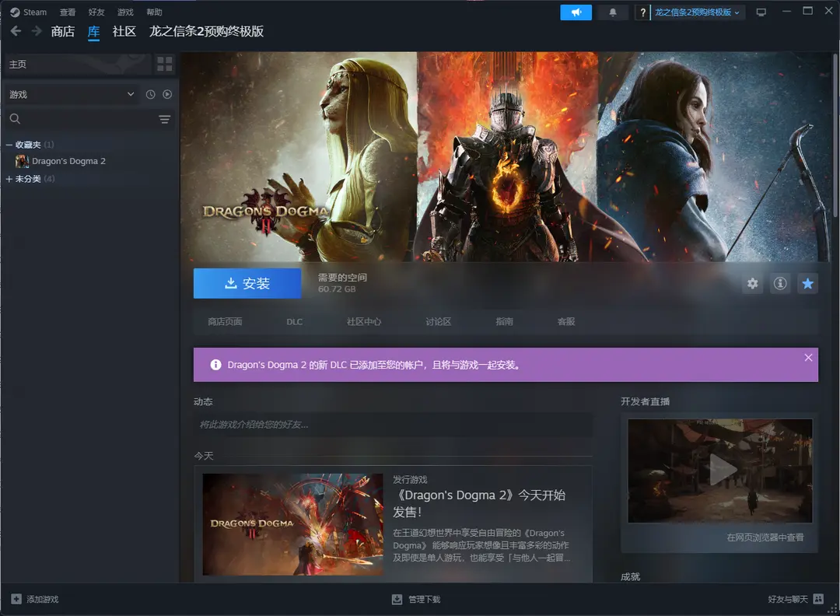Expand the 未分类 category
Viewport: 840px width, 616px height.
point(9,179)
